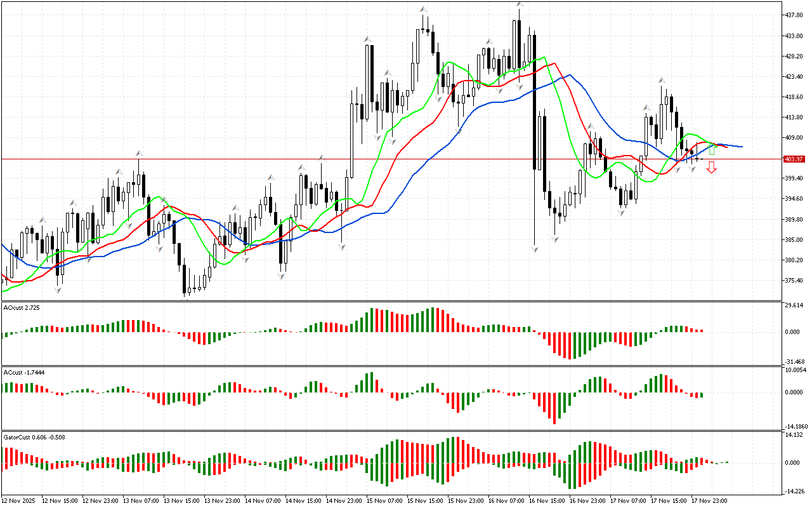Screen dimensions: 812x508
Task: Select the fractal marker above the 17 Nov peak
Action: pyautogui.click(x=662, y=81)
